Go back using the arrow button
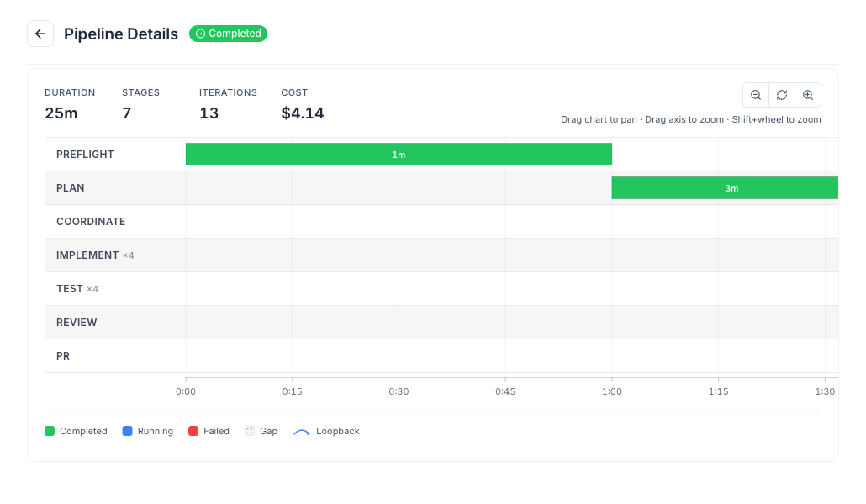The height and width of the screenshot is (504, 866). pyautogui.click(x=40, y=34)
